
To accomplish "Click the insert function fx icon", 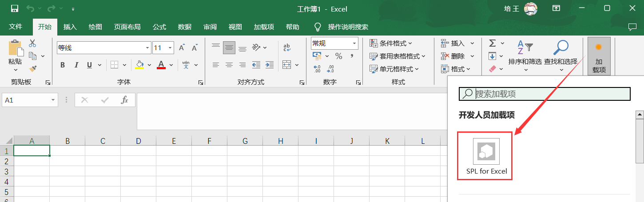I will 125,100.
